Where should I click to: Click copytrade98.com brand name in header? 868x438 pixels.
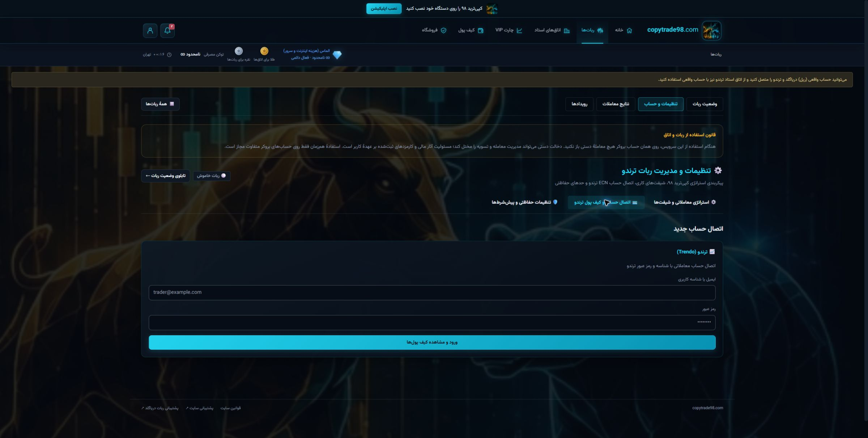pyautogui.click(x=672, y=30)
